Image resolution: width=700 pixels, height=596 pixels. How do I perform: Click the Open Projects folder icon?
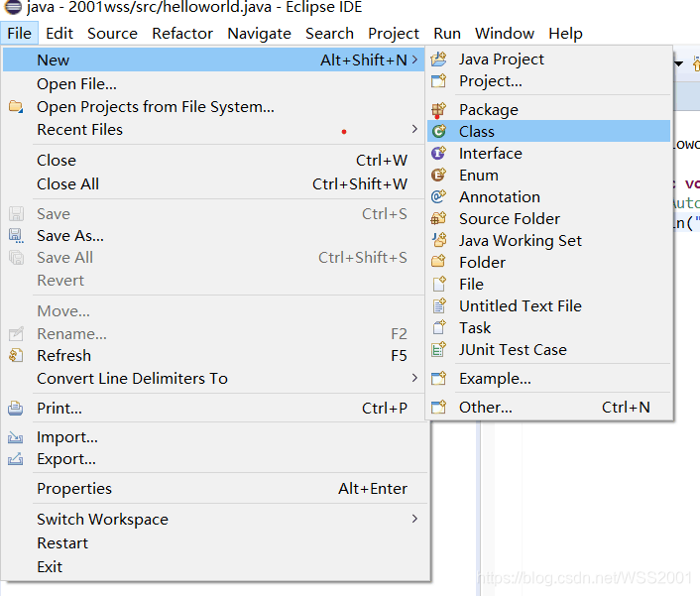[16, 107]
